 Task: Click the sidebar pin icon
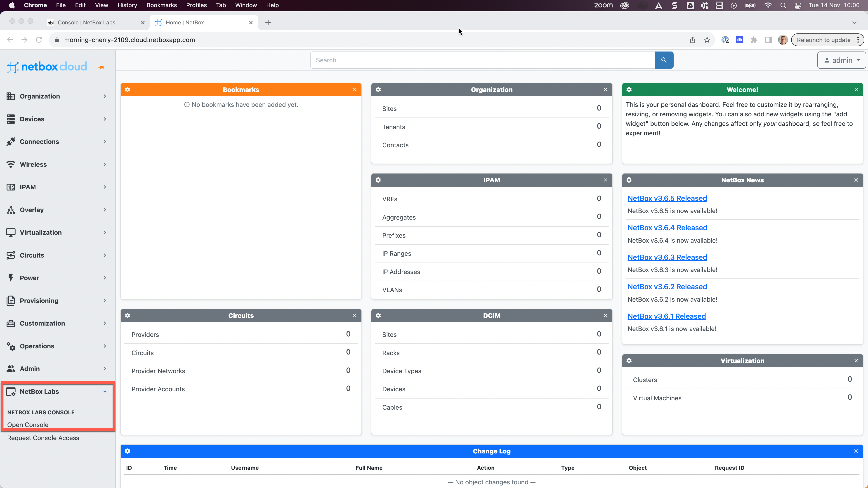[101, 67]
